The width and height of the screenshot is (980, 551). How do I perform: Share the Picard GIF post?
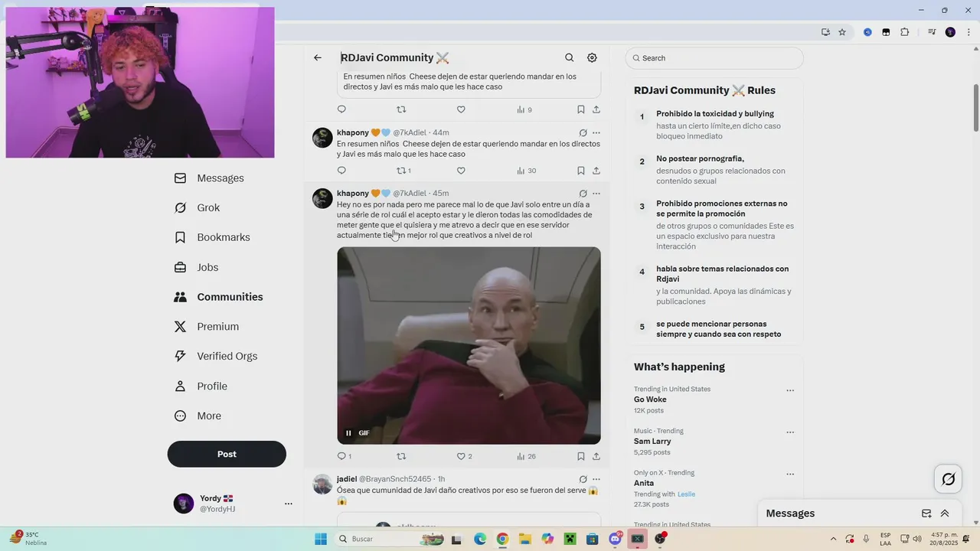pyautogui.click(x=596, y=456)
